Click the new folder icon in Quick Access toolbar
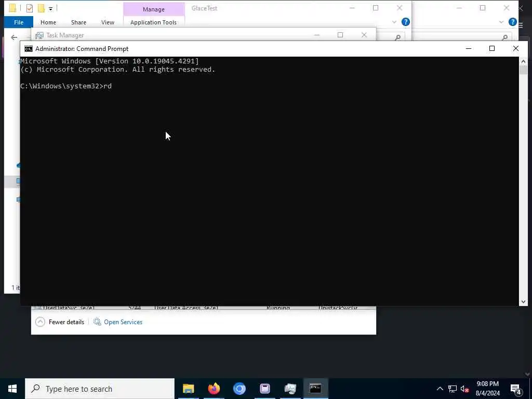 pyautogui.click(x=41, y=8)
